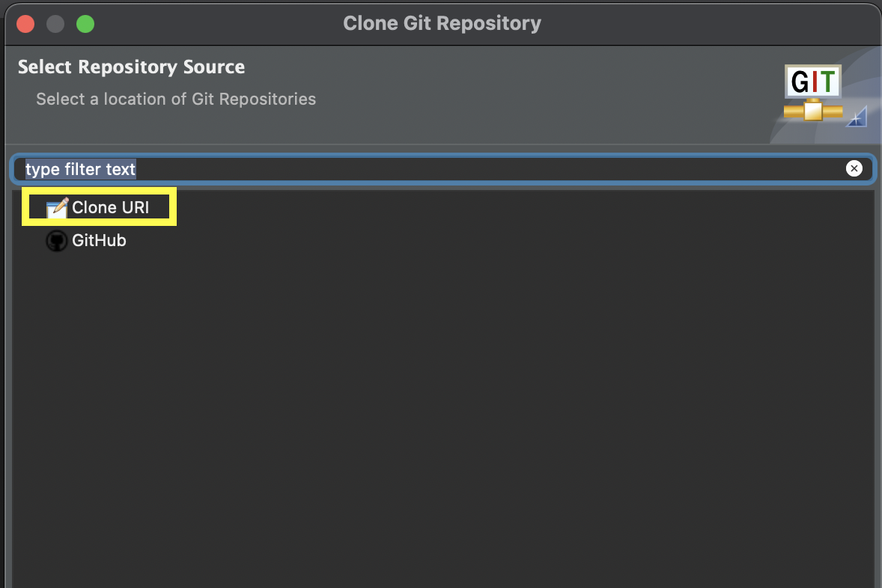Select the Clone URI repository source
Screen dimensions: 882x588
point(110,208)
